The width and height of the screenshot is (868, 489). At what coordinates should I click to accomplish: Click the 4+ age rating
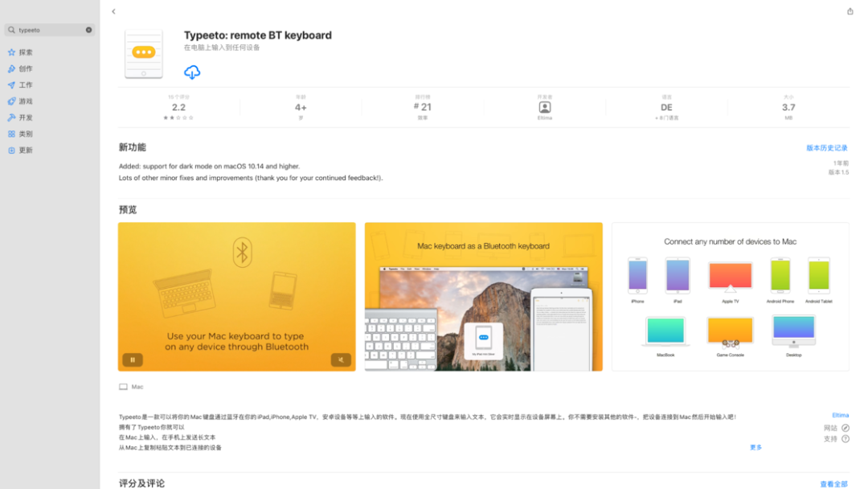click(301, 108)
